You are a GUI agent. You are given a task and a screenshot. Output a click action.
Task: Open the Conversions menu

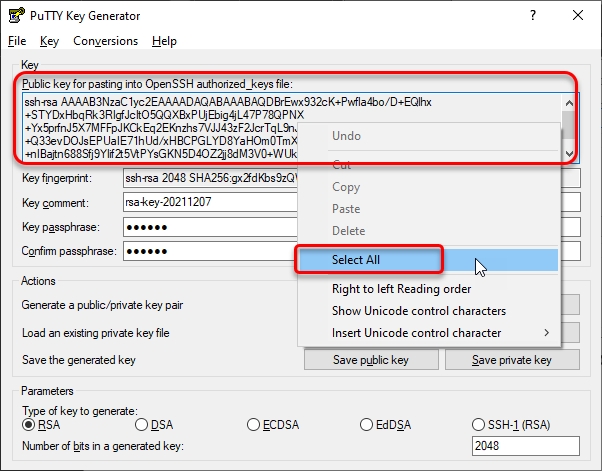pyautogui.click(x=106, y=41)
